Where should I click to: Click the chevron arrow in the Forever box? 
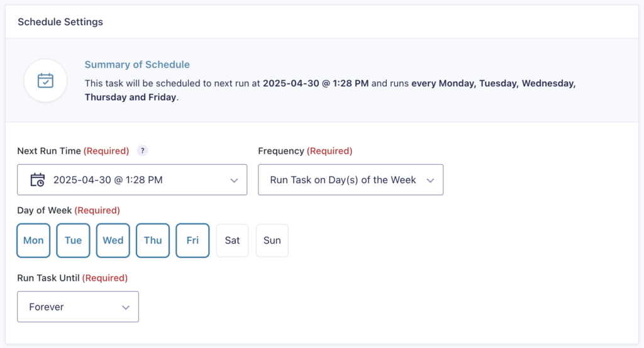(126, 308)
